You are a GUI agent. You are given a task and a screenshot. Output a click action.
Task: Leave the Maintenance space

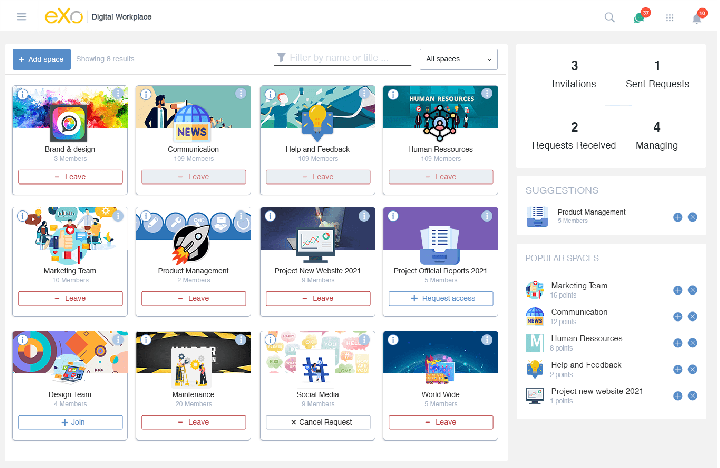click(193, 422)
